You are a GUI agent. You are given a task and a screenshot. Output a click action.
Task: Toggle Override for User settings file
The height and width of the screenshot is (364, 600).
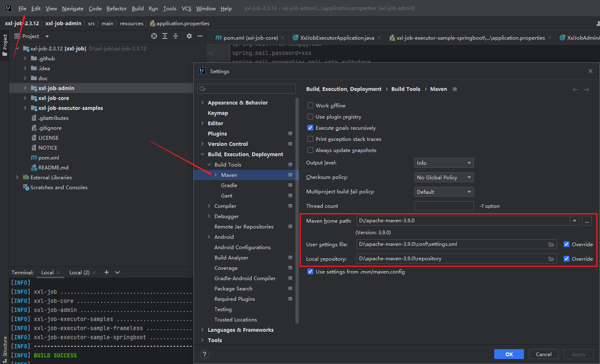point(567,244)
